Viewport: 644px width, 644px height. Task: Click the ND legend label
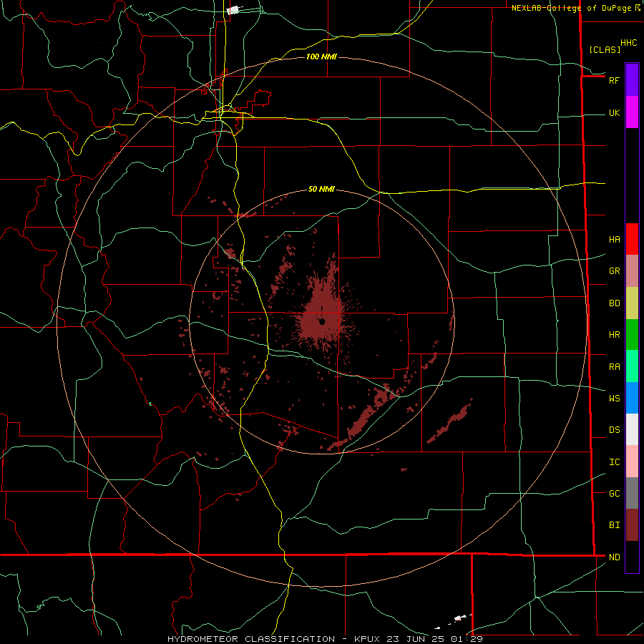614,557
